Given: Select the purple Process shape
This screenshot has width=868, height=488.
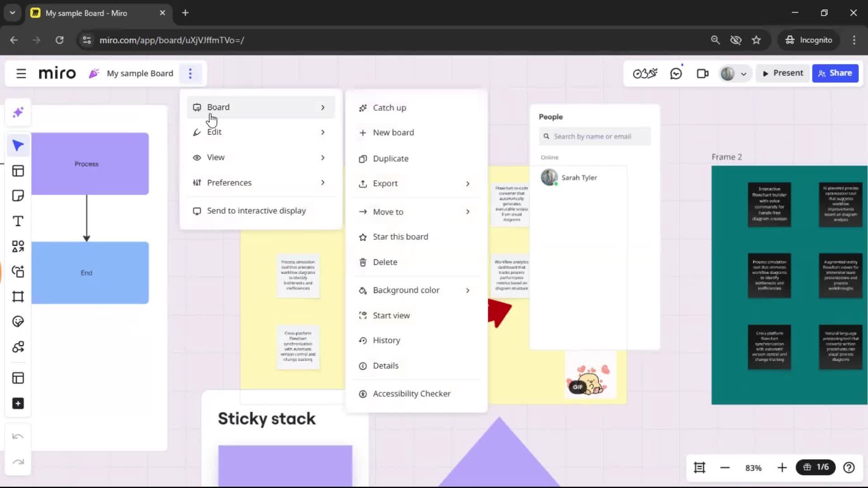Looking at the screenshot, I should (x=90, y=164).
